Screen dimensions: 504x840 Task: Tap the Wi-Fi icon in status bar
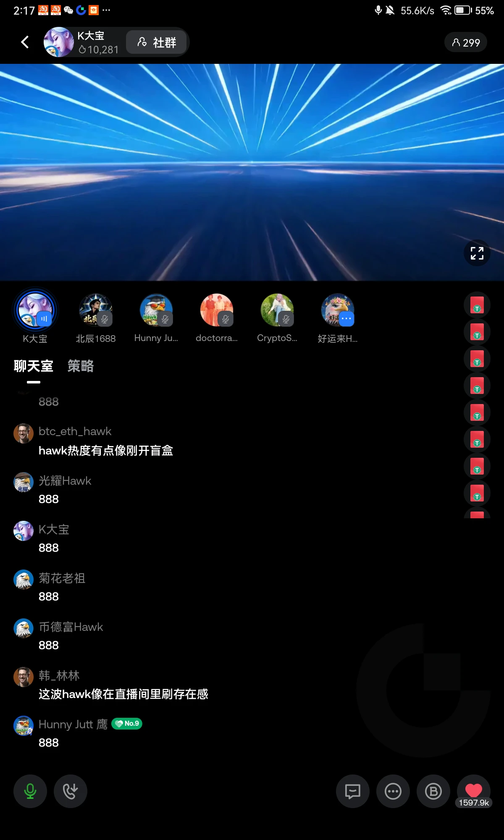point(446,10)
